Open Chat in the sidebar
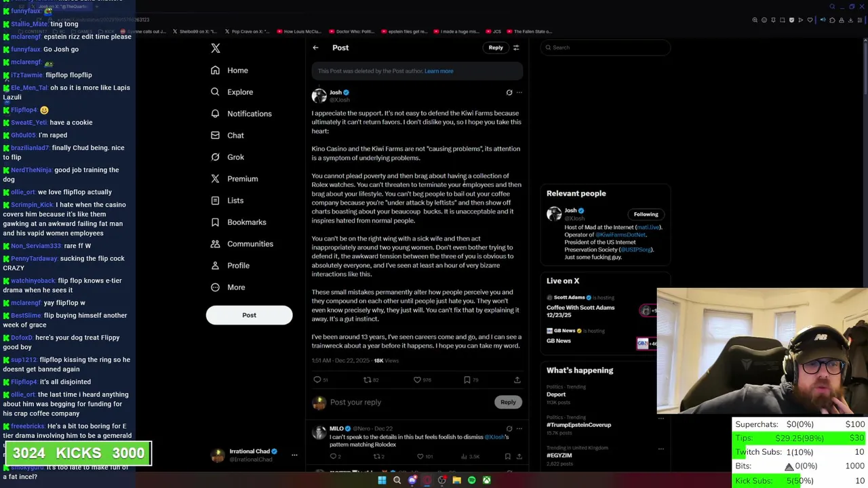 (227, 136)
